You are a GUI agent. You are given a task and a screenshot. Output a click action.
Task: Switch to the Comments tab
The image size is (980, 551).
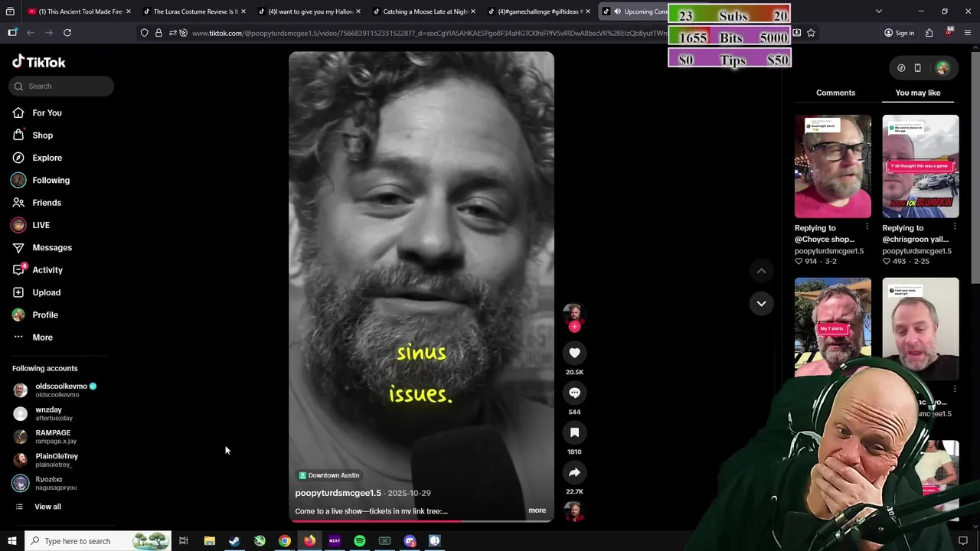coord(835,93)
